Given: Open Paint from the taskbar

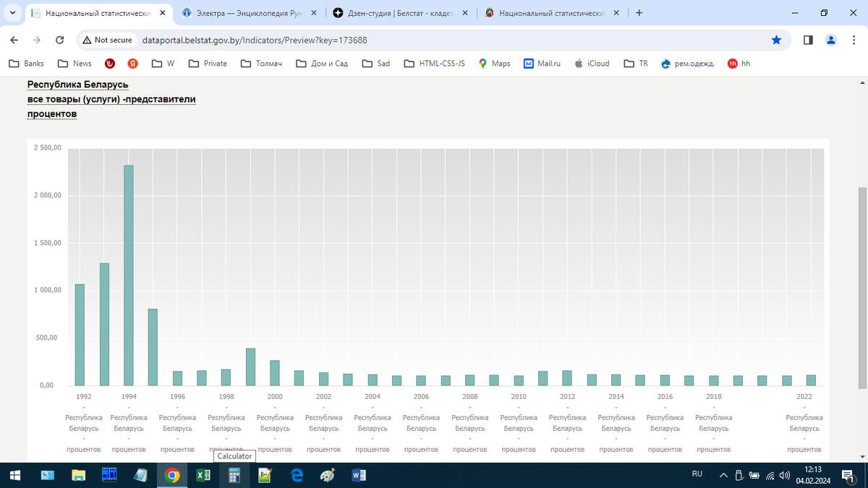Looking at the screenshot, I should pyautogui.click(x=328, y=476).
